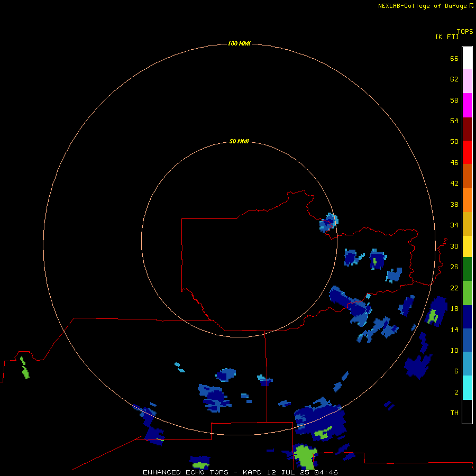This screenshot has width=476, height=476.
Task: Click the legend value 2
Action: [x=456, y=392]
